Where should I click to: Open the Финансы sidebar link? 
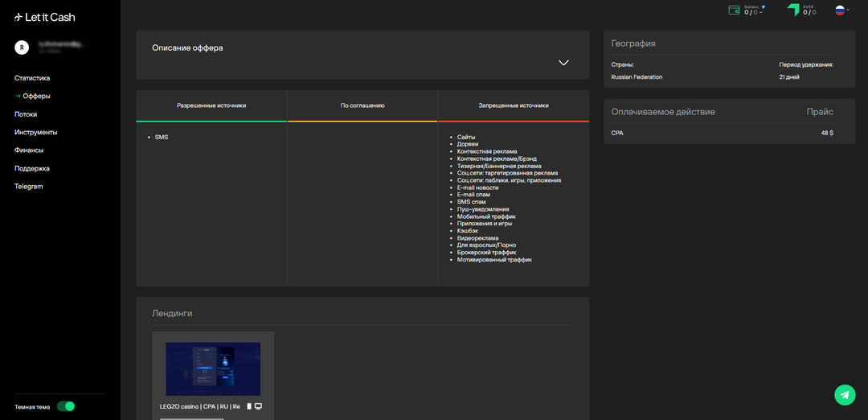29,150
